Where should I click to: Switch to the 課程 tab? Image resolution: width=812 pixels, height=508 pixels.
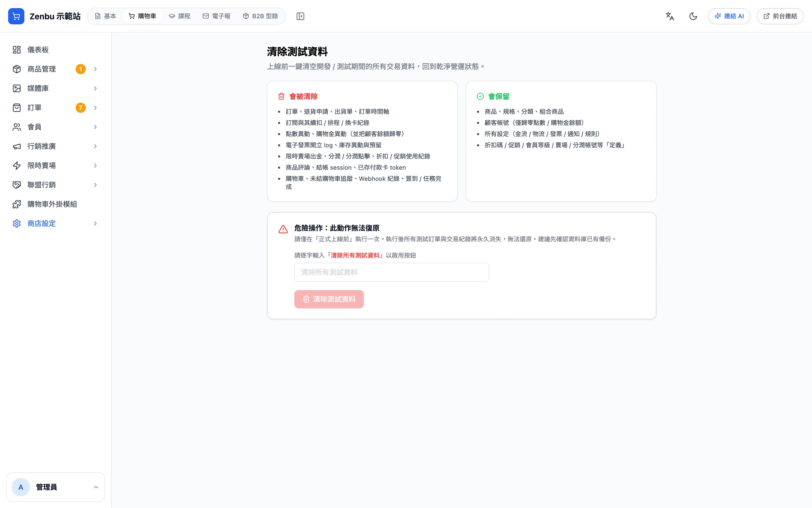[x=179, y=16]
